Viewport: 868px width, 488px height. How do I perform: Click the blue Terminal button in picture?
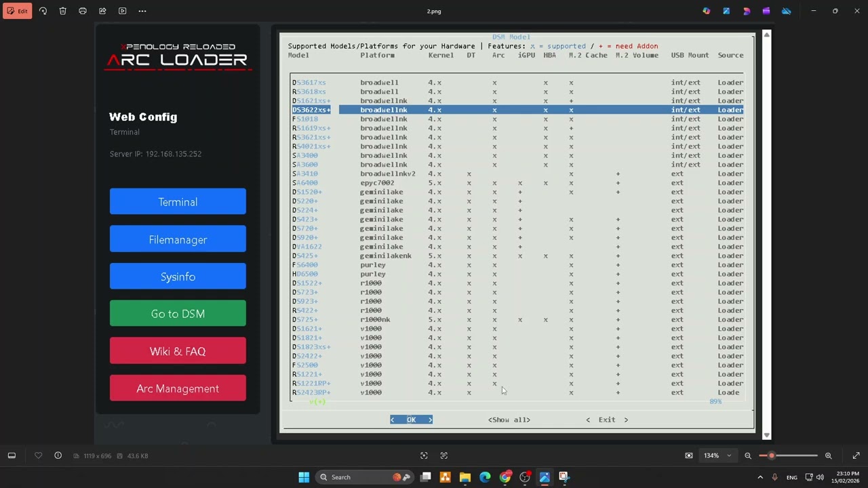[178, 202]
